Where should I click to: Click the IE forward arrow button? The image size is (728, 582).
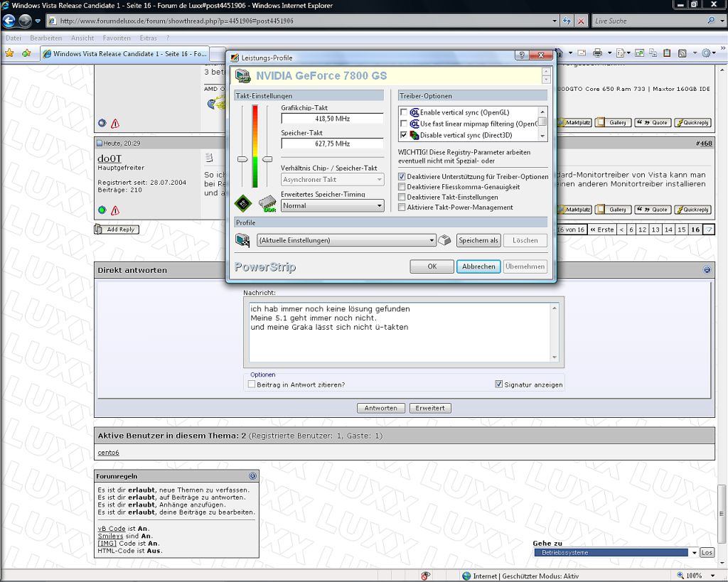(x=25, y=21)
